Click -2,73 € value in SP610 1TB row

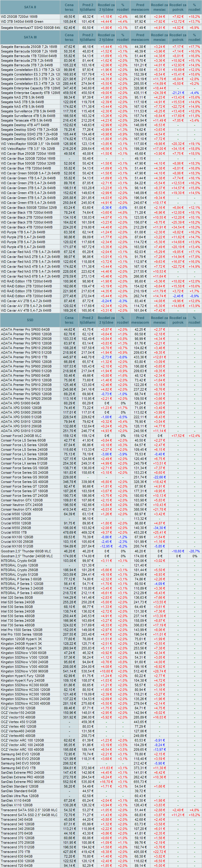[x=107, y=357]
